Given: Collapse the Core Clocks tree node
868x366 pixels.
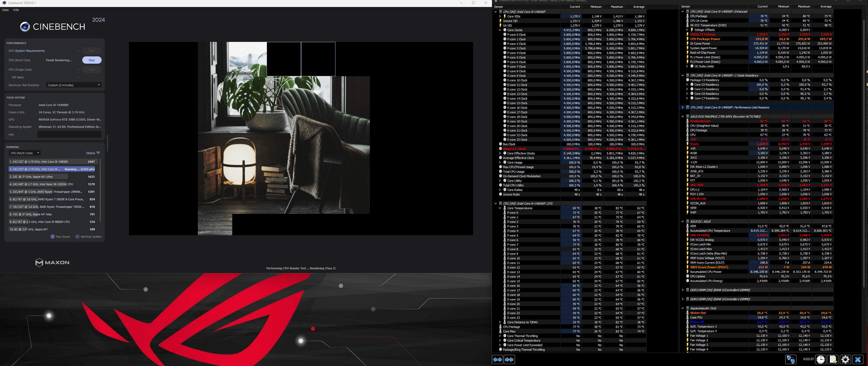Looking at the screenshot, I should (x=500, y=30).
